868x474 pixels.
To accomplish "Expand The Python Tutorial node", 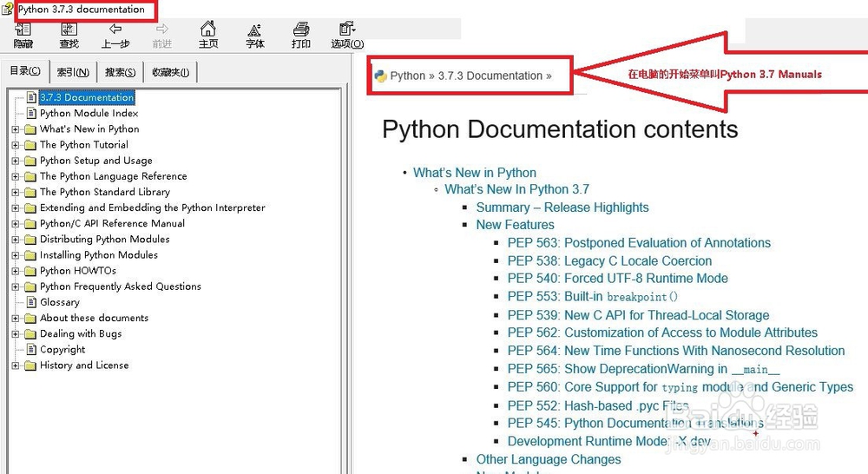I will [16, 145].
